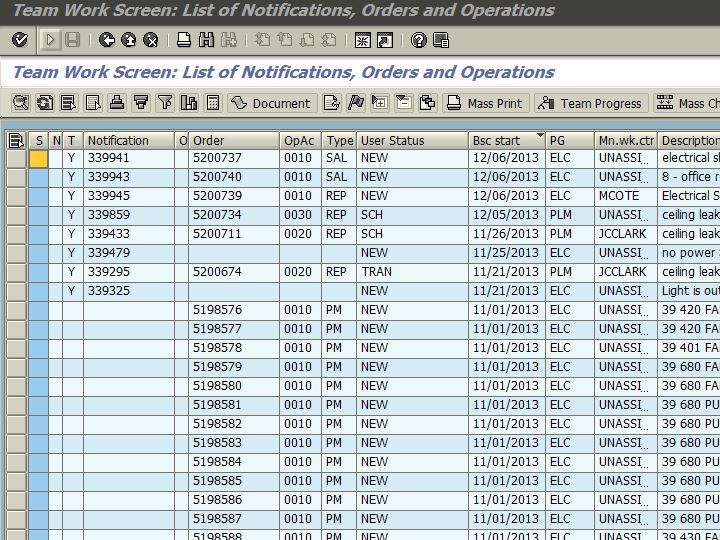Viewport: 720px width, 540px height.
Task: Click the Mass Print button
Action: (x=485, y=103)
